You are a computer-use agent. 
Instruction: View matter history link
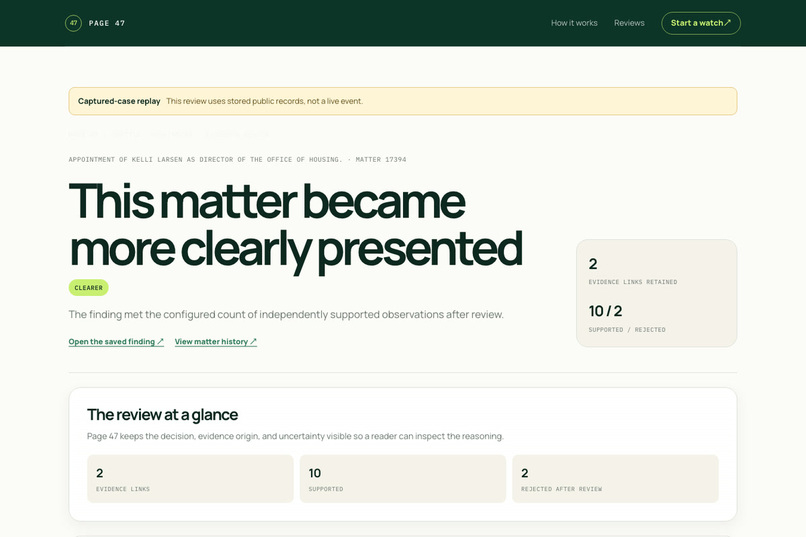[x=216, y=342]
